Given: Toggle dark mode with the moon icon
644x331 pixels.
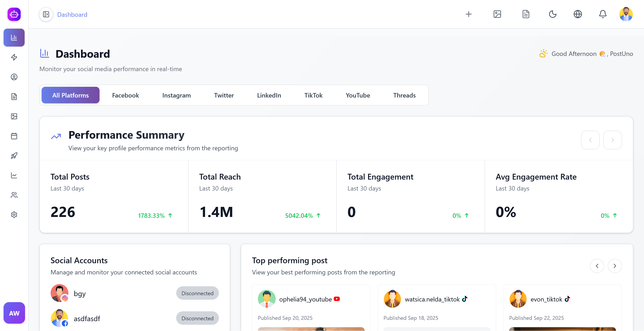Looking at the screenshot, I should 553,14.
